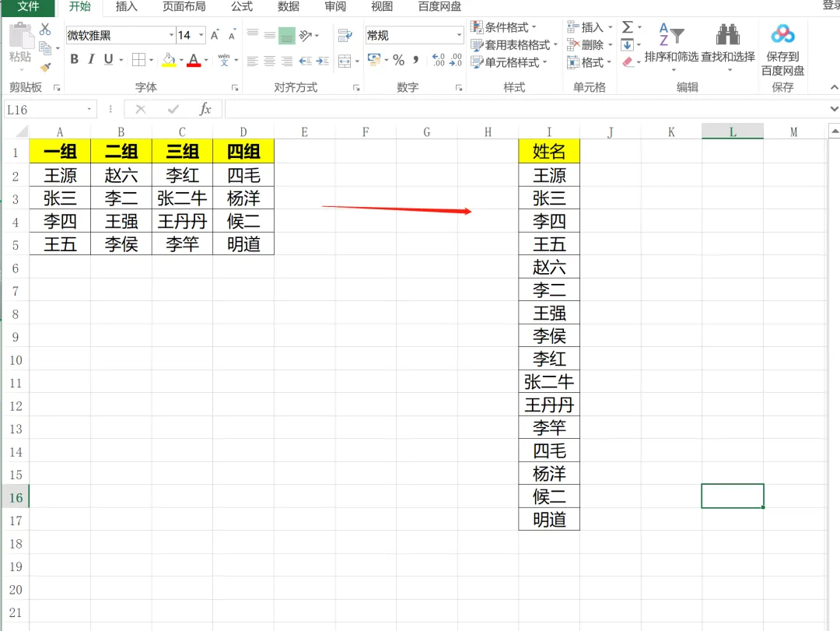This screenshot has height=631, width=840.
Task: Click the accounting number format icon
Action: click(x=374, y=59)
